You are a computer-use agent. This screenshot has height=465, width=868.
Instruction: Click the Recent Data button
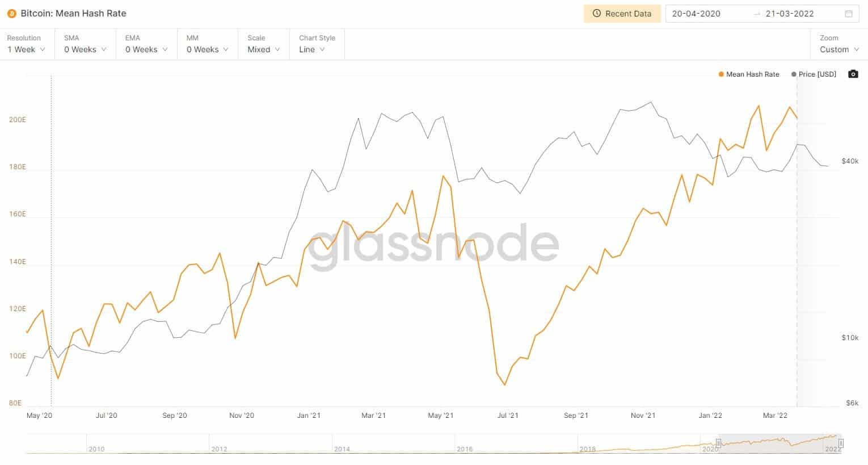point(622,14)
